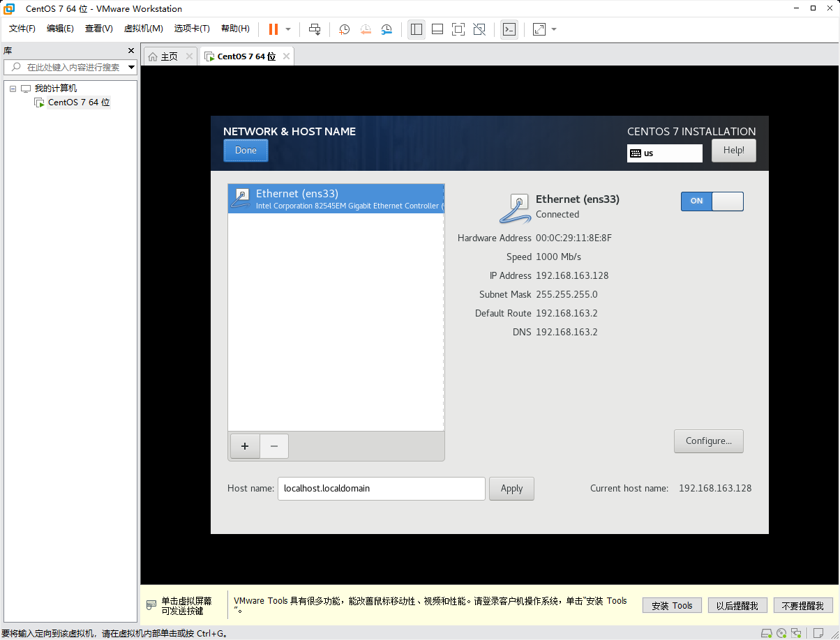Click the CD/DVD drive status icon
Image resolution: width=840 pixels, height=640 pixels.
(x=781, y=633)
